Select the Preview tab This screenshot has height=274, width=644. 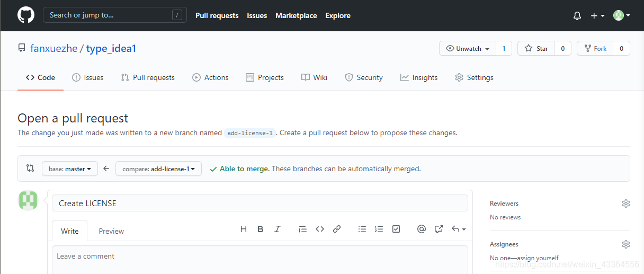[111, 231]
